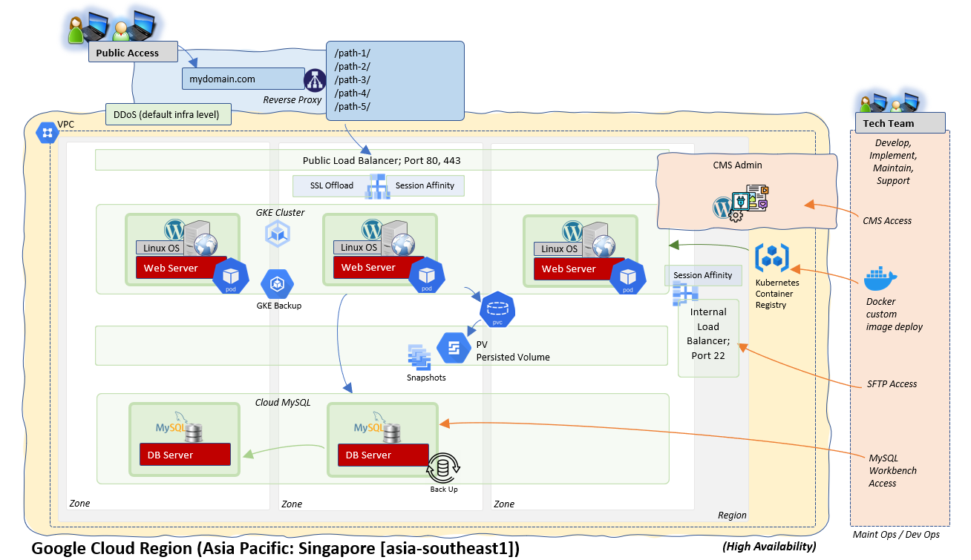
Task: Select the left DB Server red box
Action: [185, 455]
